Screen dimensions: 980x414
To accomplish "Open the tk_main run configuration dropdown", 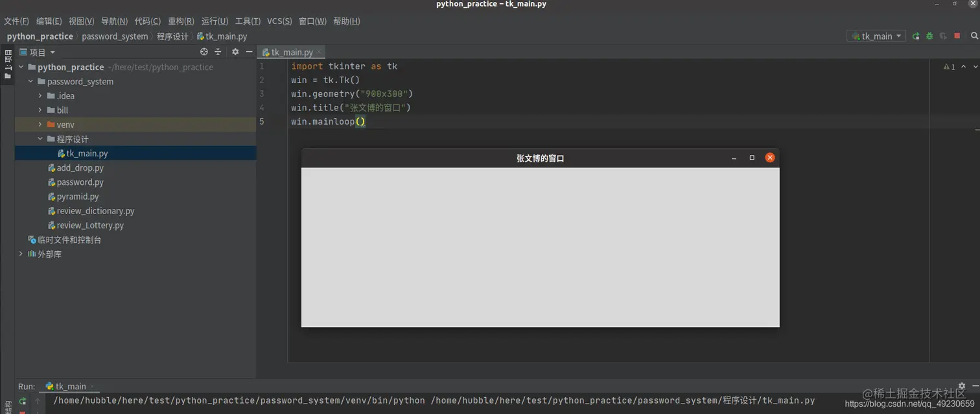I will (x=876, y=36).
